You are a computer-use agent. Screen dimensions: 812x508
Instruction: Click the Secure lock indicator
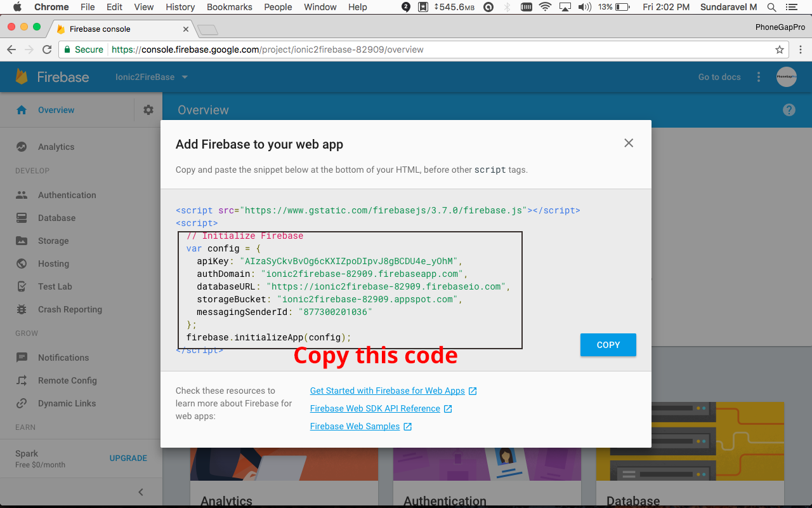pyautogui.click(x=83, y=50)
